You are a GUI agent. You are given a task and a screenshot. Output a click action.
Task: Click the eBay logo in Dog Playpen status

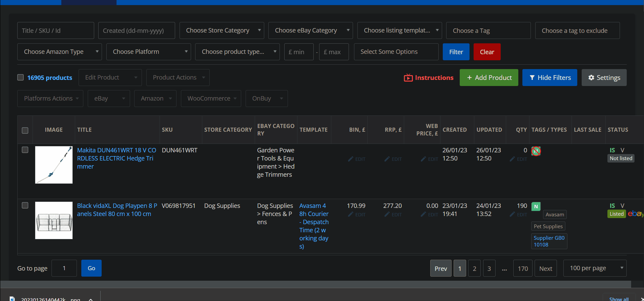(x=636, y=214)
